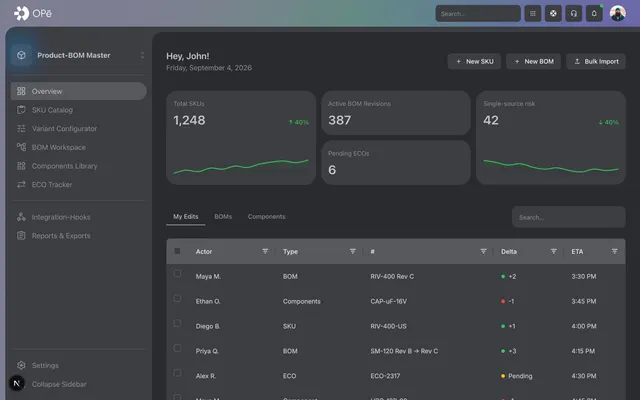Switch to the Components tab

coord(266,217)
